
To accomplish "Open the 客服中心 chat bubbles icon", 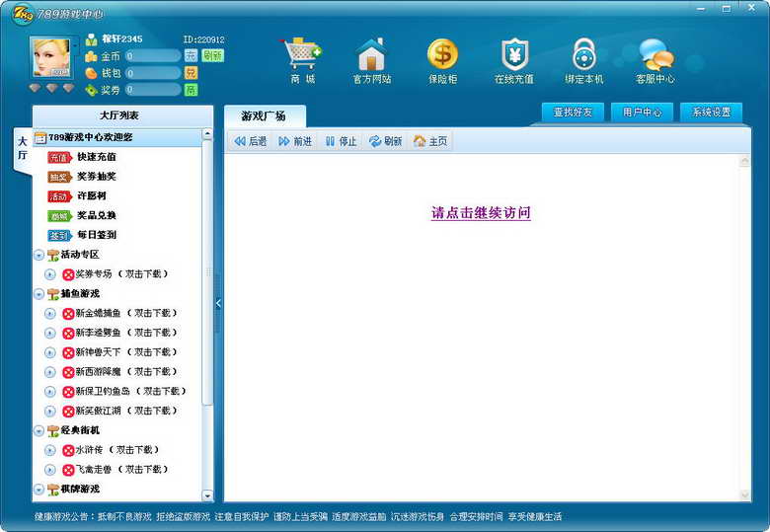I will (655, 54).
